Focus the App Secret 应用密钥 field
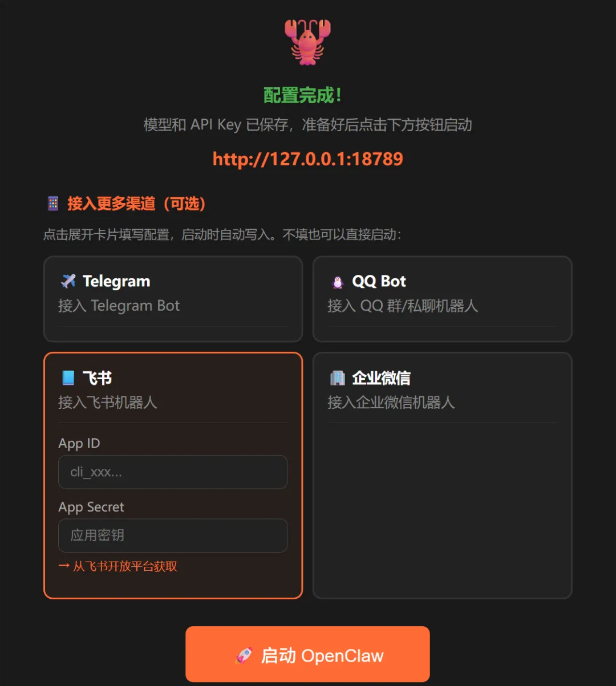The width and height of the screenshot is (616, 686). (173, 535)
